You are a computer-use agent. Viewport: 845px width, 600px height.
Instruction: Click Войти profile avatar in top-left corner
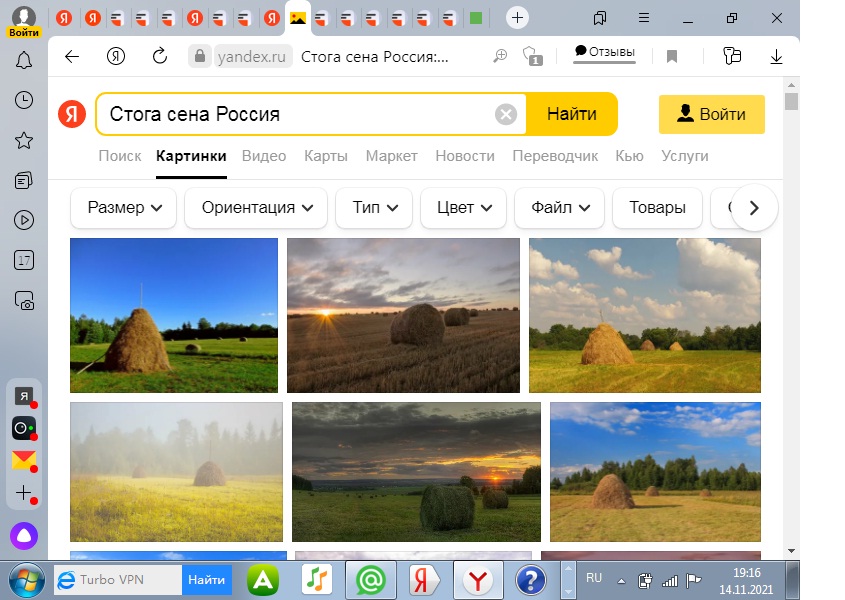[24, 22]
